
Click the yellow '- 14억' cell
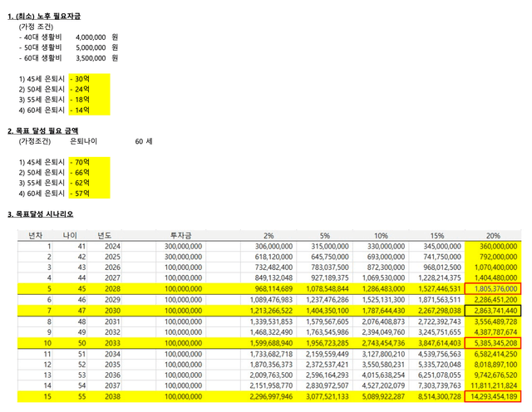point(89,110)
